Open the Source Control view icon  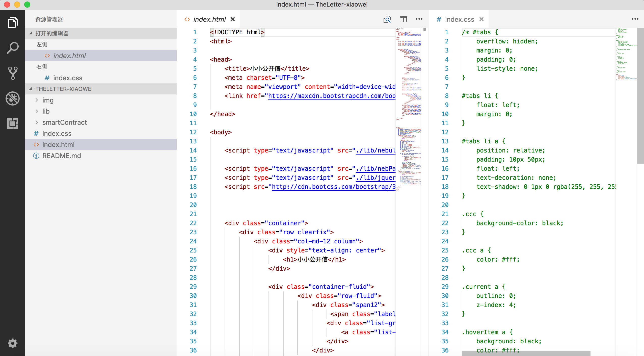tap(13, 73)
